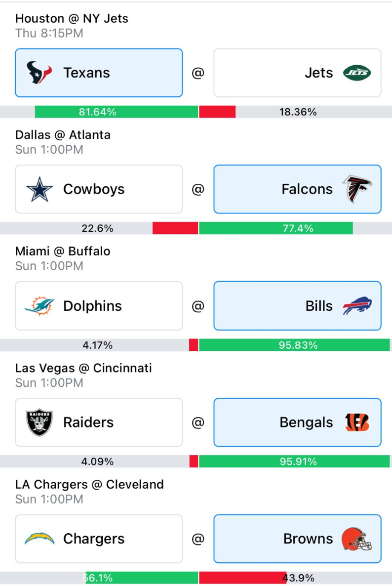Open the Miami @ Buffalo matchup header
This screenshot has width=392, height=587.
63,251
